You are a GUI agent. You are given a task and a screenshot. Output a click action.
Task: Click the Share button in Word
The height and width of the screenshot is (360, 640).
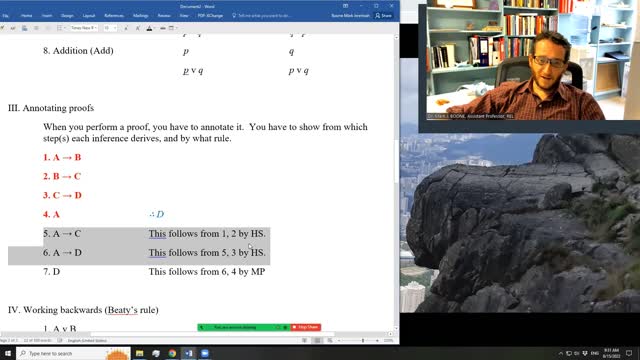click(383, 16)
